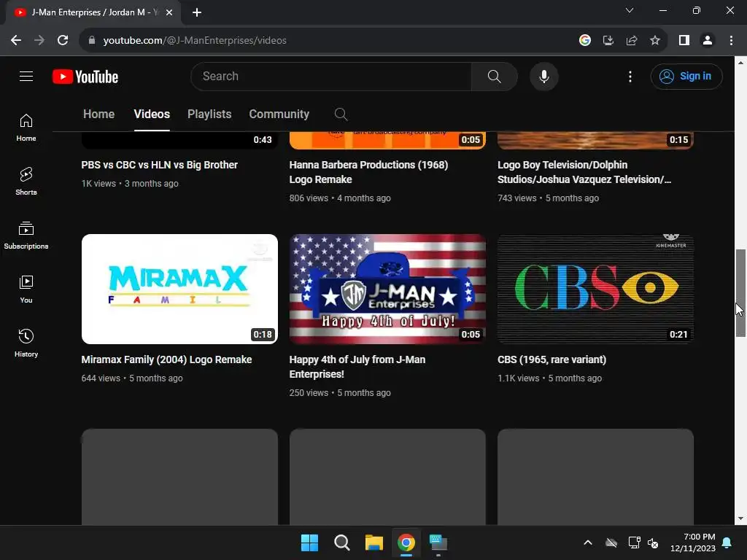Open History in the sidebar

[26, 343]
